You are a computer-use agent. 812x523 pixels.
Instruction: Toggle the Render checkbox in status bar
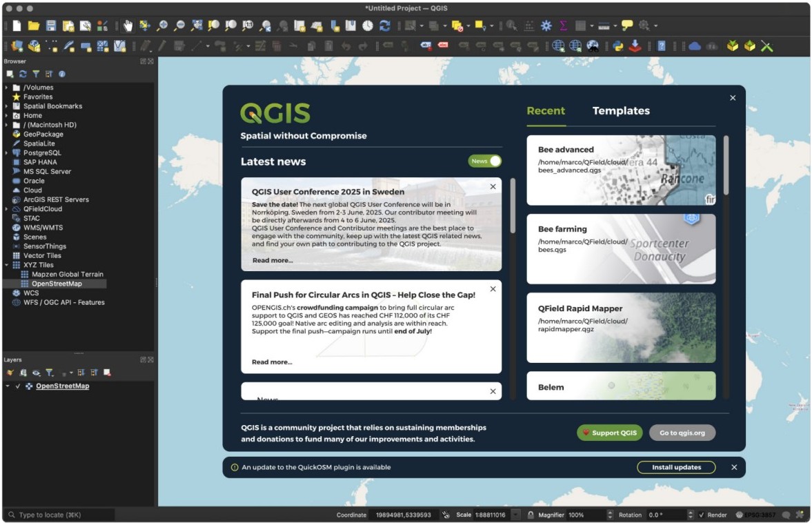click(702, 515)
